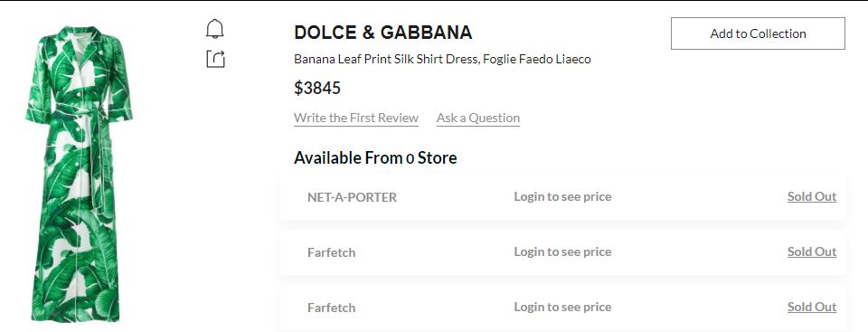
Task: Click the Banana Leaf Print Silk product title
Action: pos(442,60)
